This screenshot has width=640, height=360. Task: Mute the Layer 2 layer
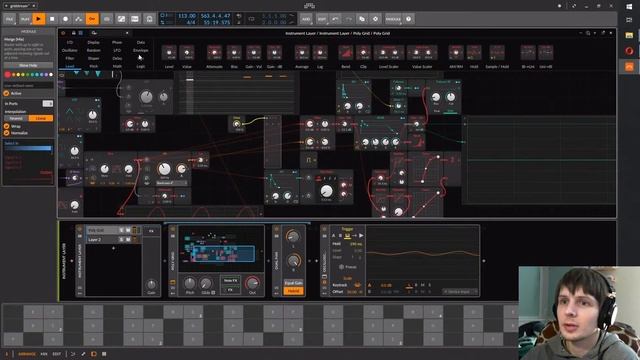(x=128, y=240)
